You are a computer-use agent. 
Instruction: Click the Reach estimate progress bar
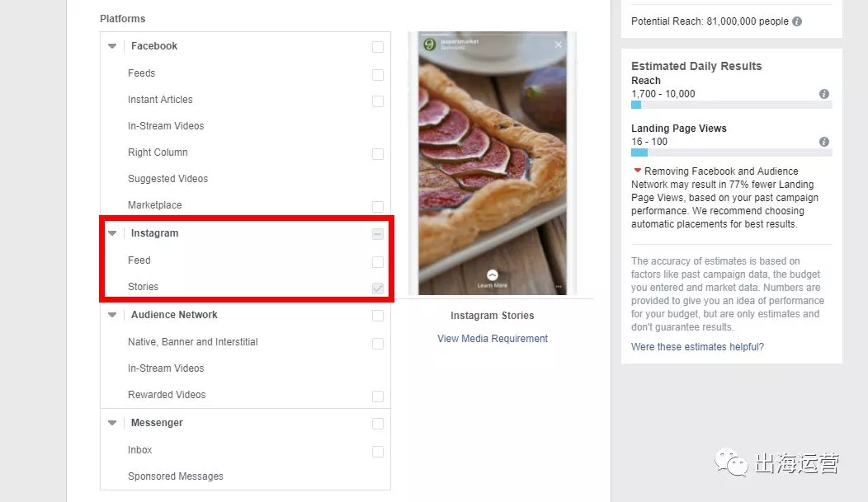pos(731,105)
